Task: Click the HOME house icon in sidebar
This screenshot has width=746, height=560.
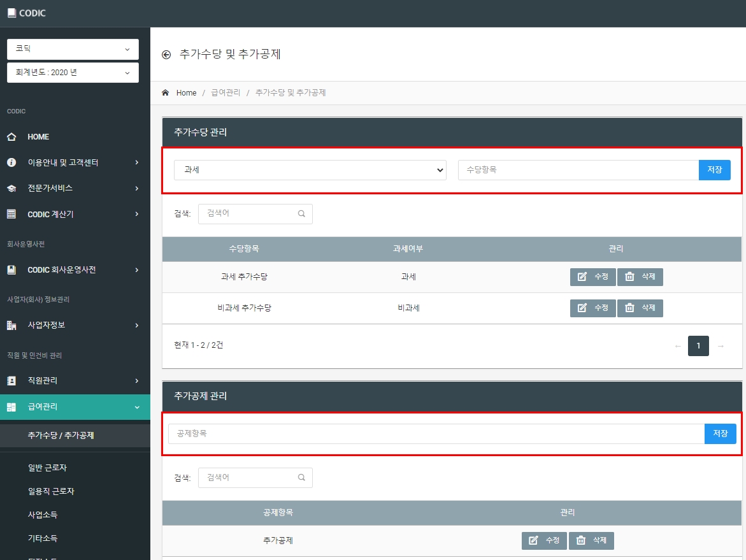Action: pos(11,137)
